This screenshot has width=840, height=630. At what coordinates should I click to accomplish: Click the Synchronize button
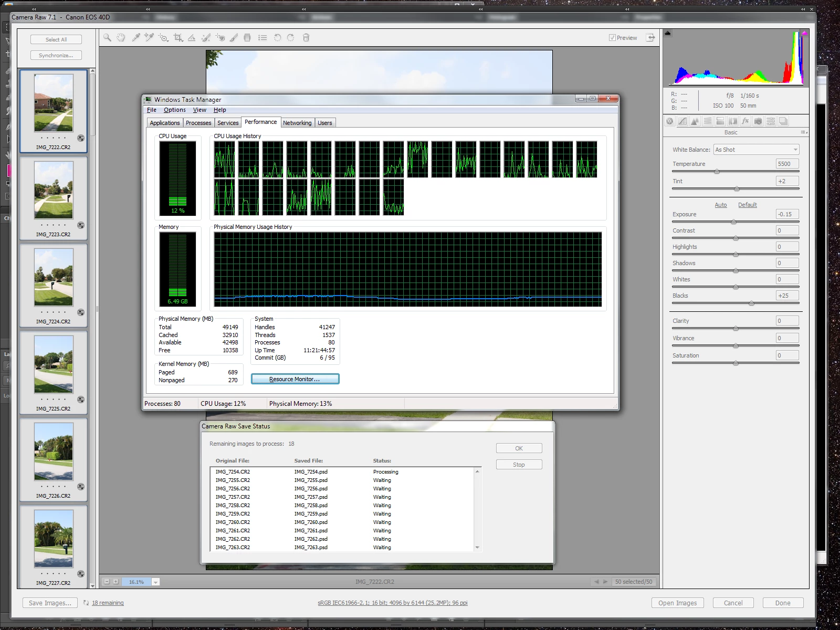tap(56, 55)
